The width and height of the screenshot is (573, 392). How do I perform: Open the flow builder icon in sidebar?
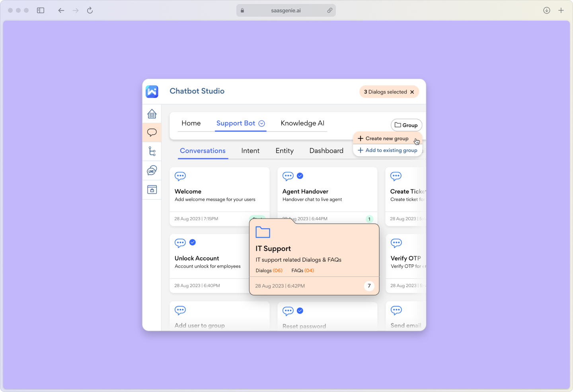click(x=152, y=151)
